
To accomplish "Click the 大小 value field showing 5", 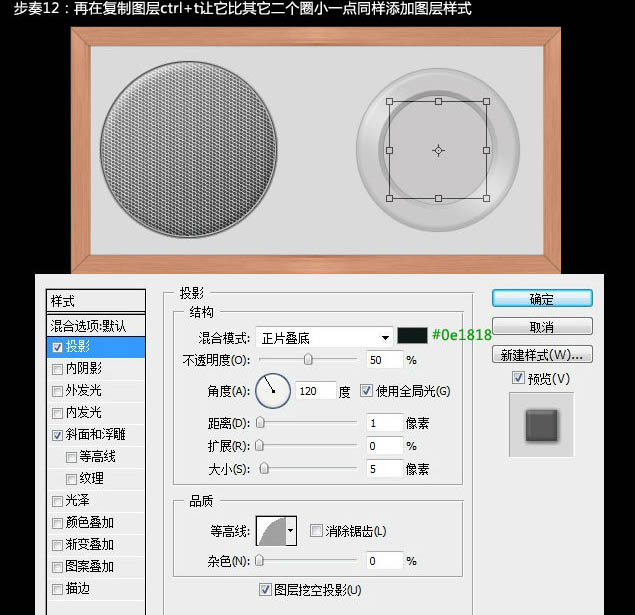I will 385,469.
